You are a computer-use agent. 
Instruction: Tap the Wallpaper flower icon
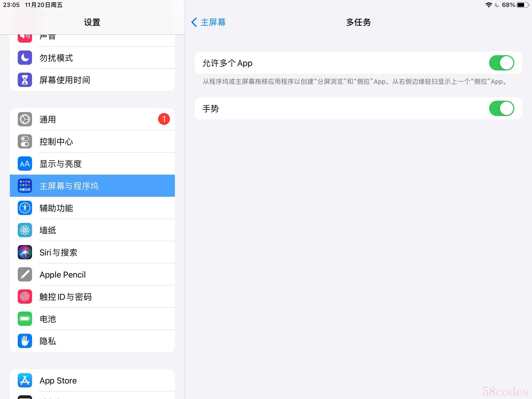pos(25,230)
